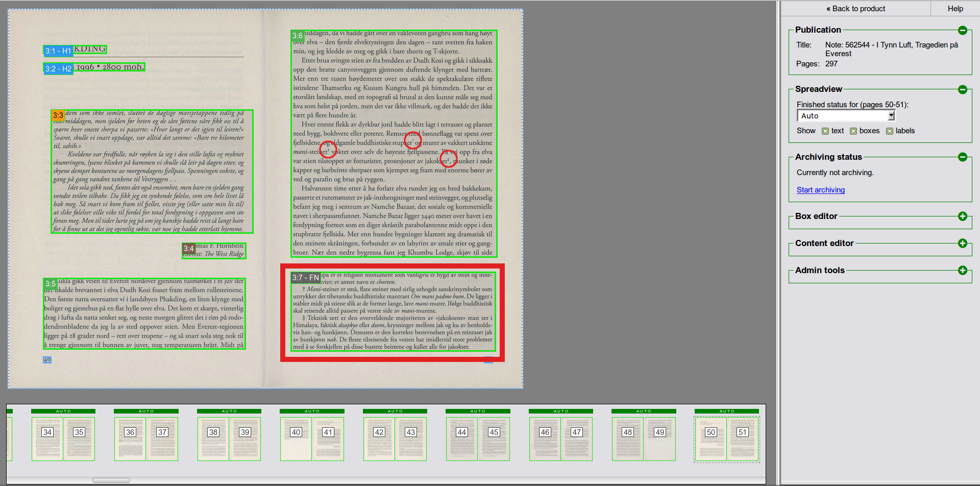Click the horizontal thumbnail strip scrollbar

point(111,480)
